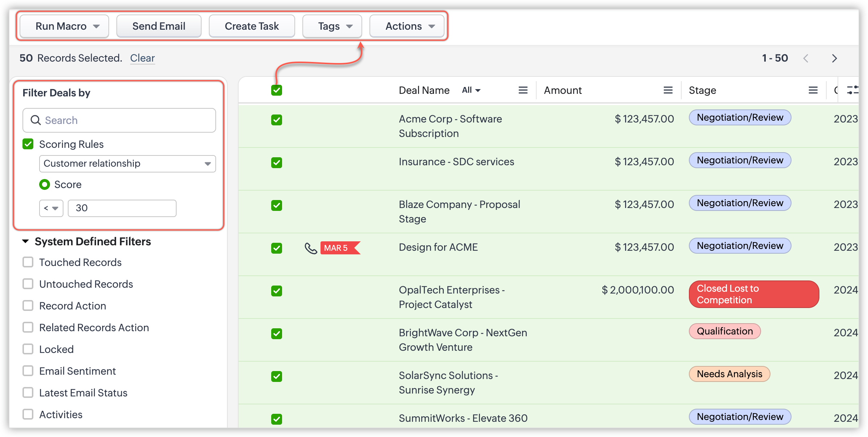The image size is (868, 437).
Task: Collapse the System Defined Filters section
Action: (25, 241)
